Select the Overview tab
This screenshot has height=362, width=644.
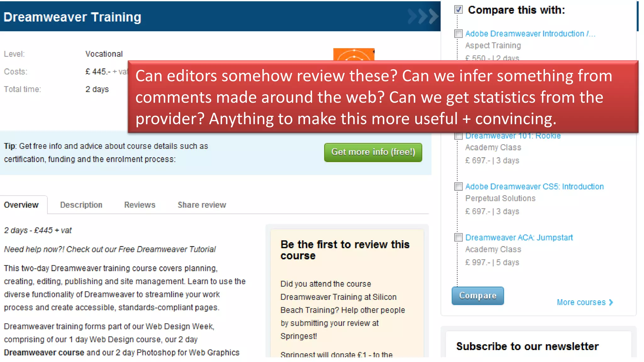coord(21,205)
